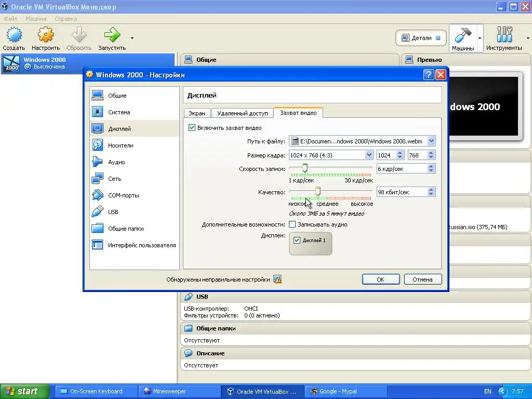Screen dimensions: 532x399
Task: Confirm settings with OK button
Action: 381,279
